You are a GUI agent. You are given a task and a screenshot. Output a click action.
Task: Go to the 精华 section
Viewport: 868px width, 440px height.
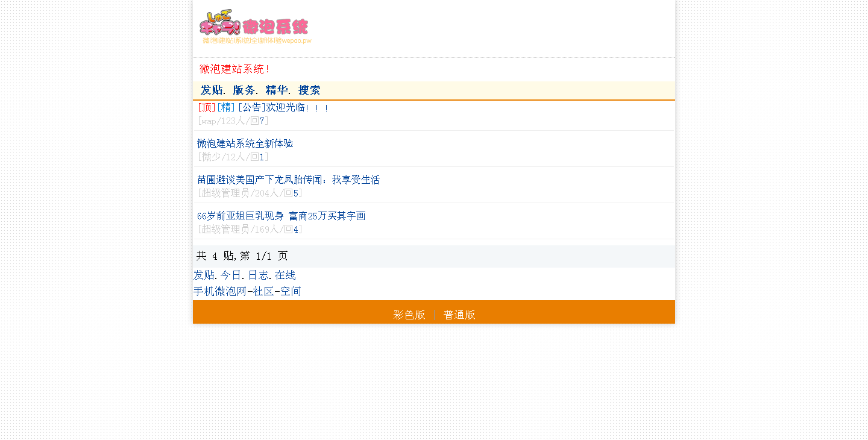(277, 90)
